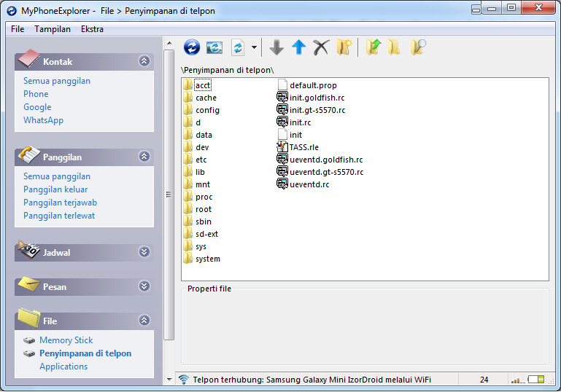This screenshot has height=392, width=561.
Task: Open the Google contacts link
Action: pos(37,107)
